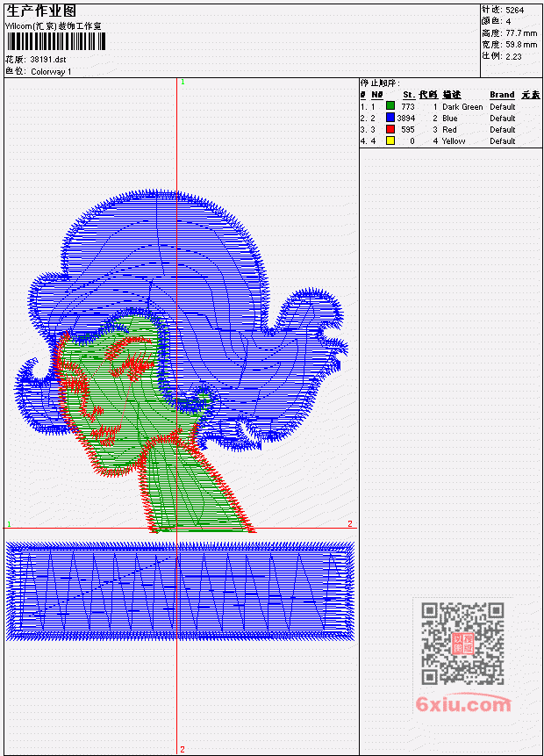
Task: Click the 'Brand' column header
Action: tap(502, 95)
